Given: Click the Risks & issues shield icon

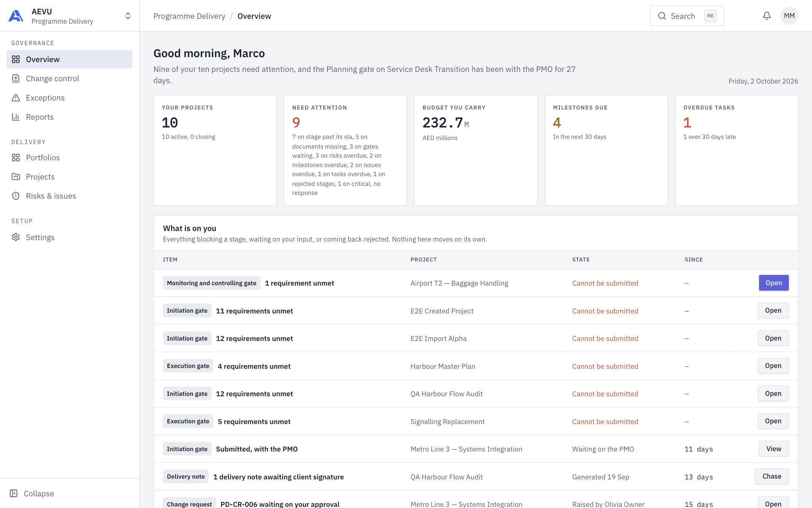Looking at the screenshot, I should pyautogui.click(x=16, y=196).
